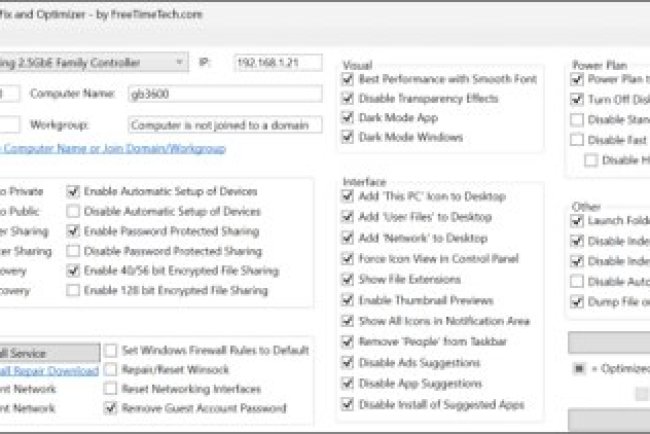Turn off Dark Mode App checkbox
650x434 pixels.
[x=348, y=117]
